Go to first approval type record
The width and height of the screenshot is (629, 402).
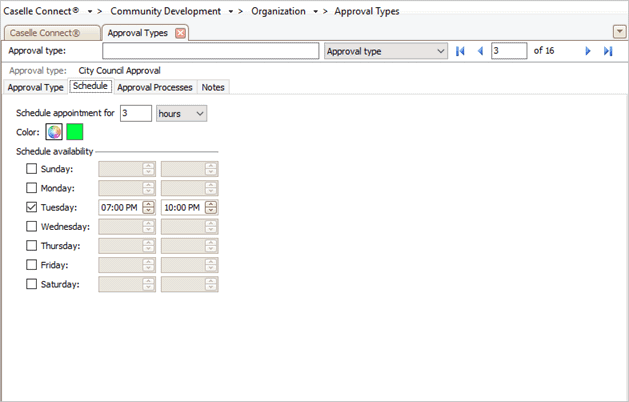coord(461,51)
